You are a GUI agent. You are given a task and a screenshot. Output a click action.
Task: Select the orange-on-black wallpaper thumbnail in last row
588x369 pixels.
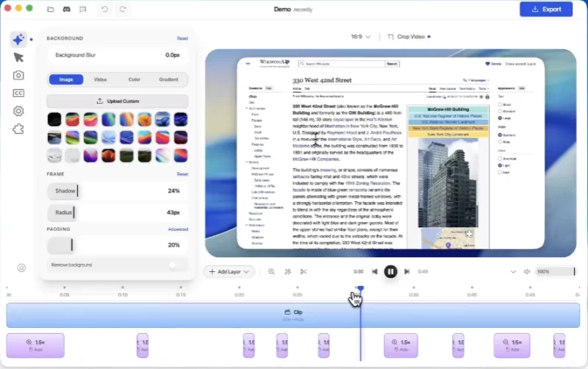(108, 156)
